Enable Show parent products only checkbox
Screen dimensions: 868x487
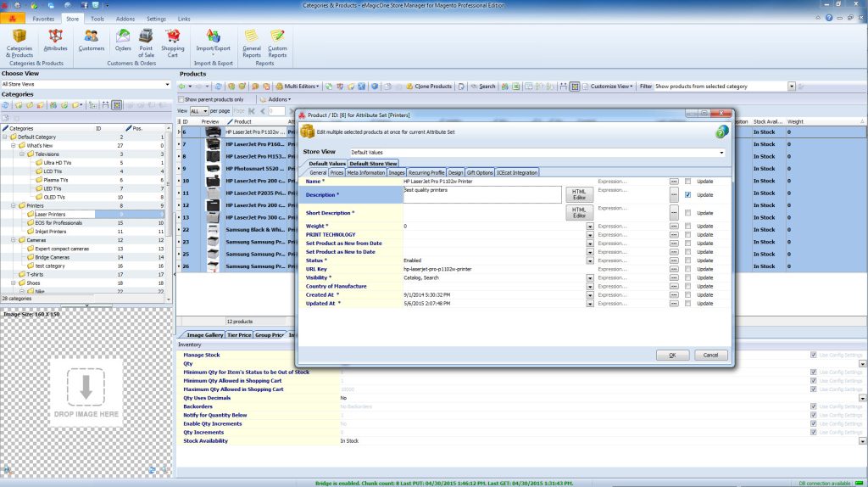click(182, 99)
